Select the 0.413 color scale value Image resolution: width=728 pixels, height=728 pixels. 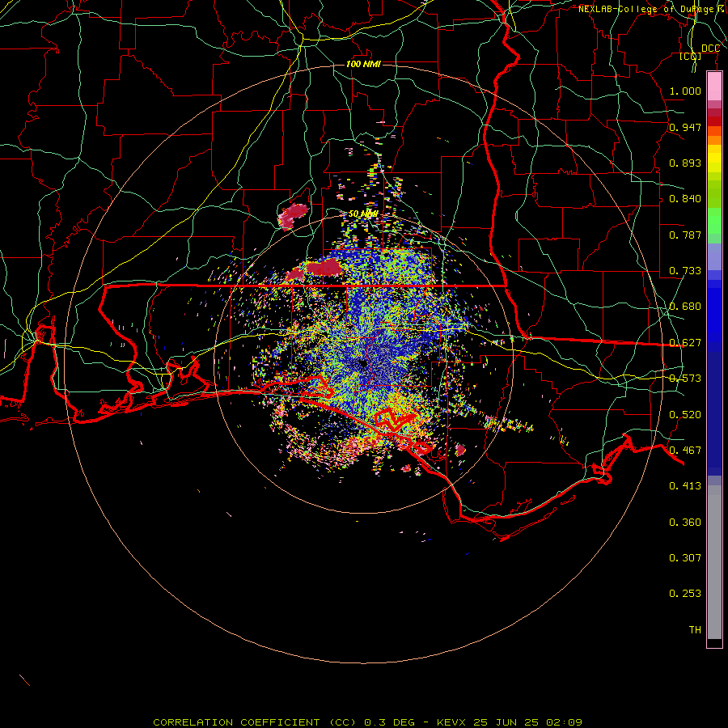[685, 486]
